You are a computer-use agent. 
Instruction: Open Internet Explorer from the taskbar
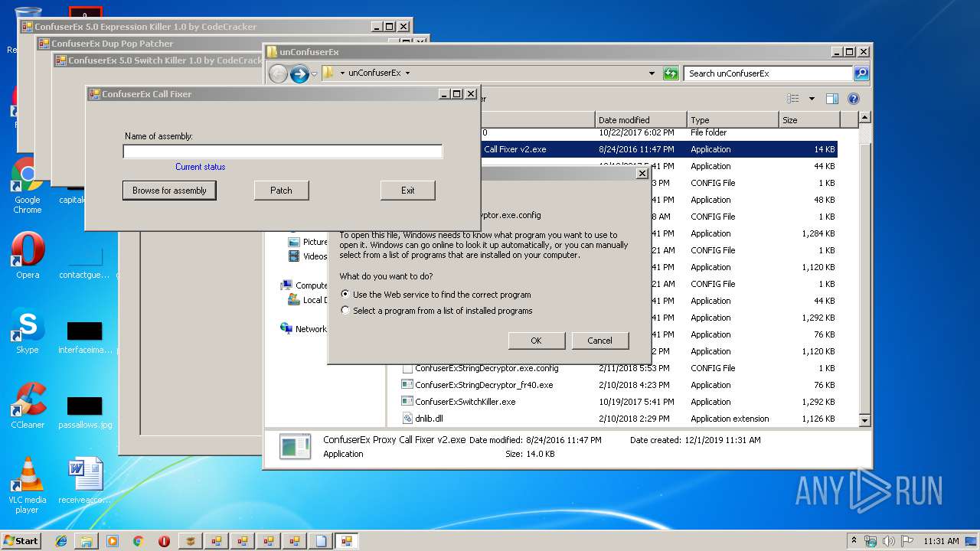61,541
